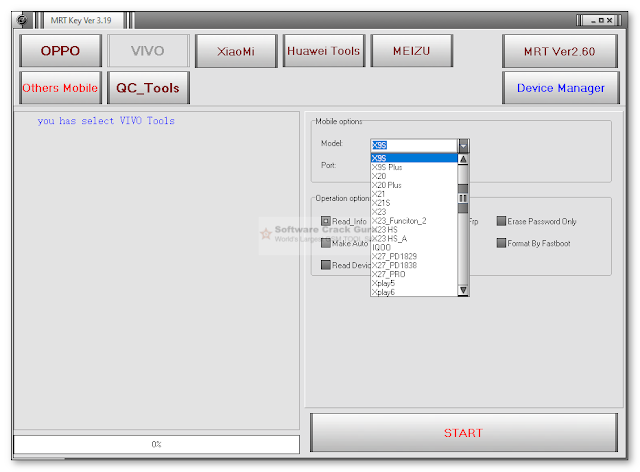Choose X27_PRO from model list
The width and height of the screenshot is (640, 472).
[414, 274]
